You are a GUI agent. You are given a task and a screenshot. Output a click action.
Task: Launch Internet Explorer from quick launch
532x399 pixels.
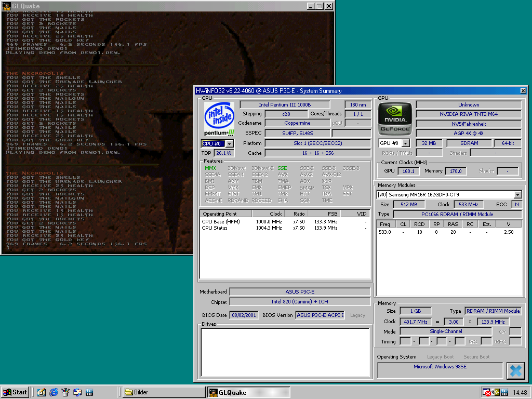(x=54, y=392)
